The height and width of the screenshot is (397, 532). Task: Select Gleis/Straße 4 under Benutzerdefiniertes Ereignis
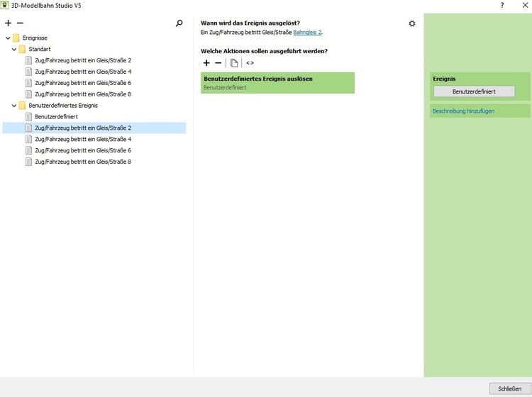point(83,139)
